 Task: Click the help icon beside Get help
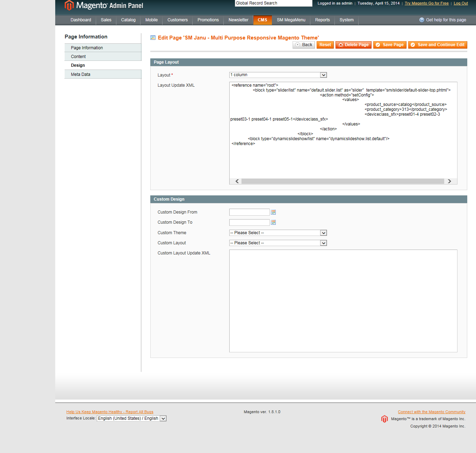click(x=422, y=20)
